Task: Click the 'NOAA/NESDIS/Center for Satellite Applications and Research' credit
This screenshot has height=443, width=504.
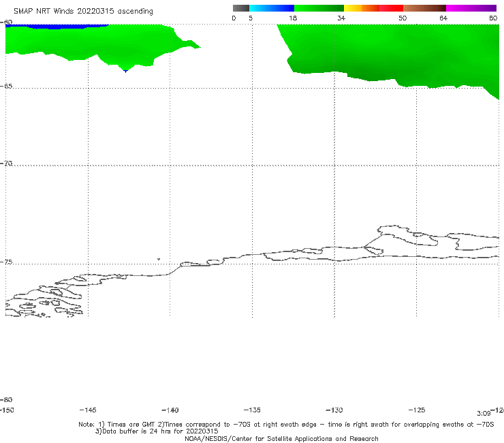Action: click(x=281, y=439)
